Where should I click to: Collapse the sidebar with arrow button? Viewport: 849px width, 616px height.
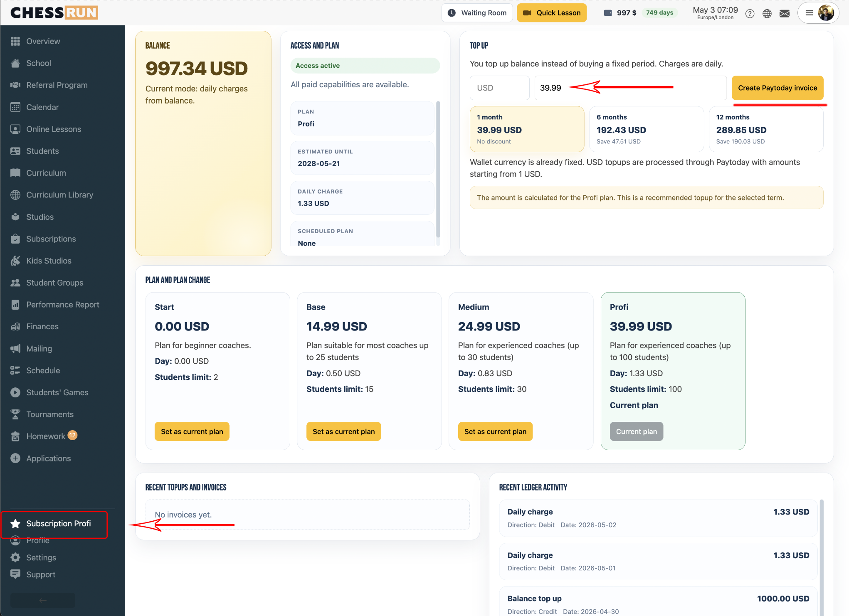pyautogui.click(x=43, y=600)
